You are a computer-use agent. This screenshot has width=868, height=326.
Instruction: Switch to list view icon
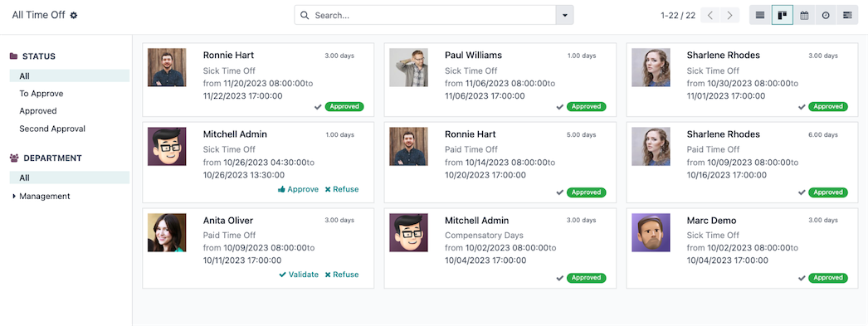click(760, 16)
